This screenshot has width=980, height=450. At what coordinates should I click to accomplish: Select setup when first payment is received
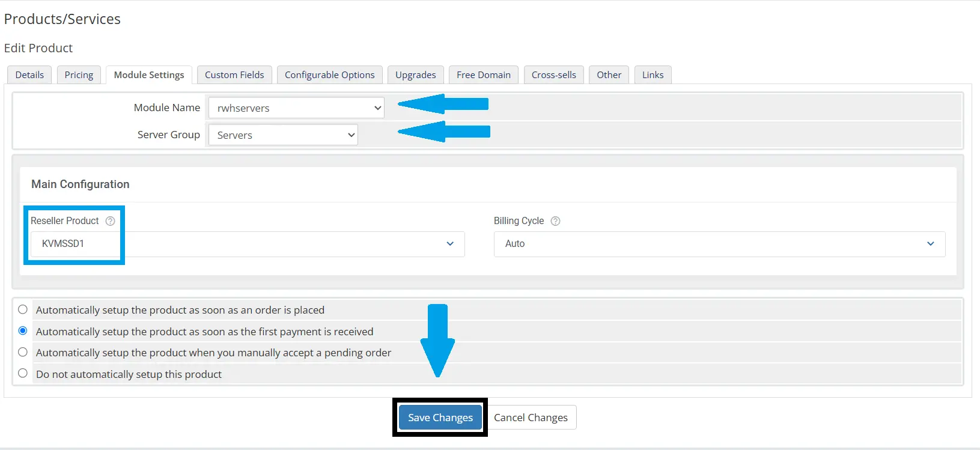click(x=23, y=330)
